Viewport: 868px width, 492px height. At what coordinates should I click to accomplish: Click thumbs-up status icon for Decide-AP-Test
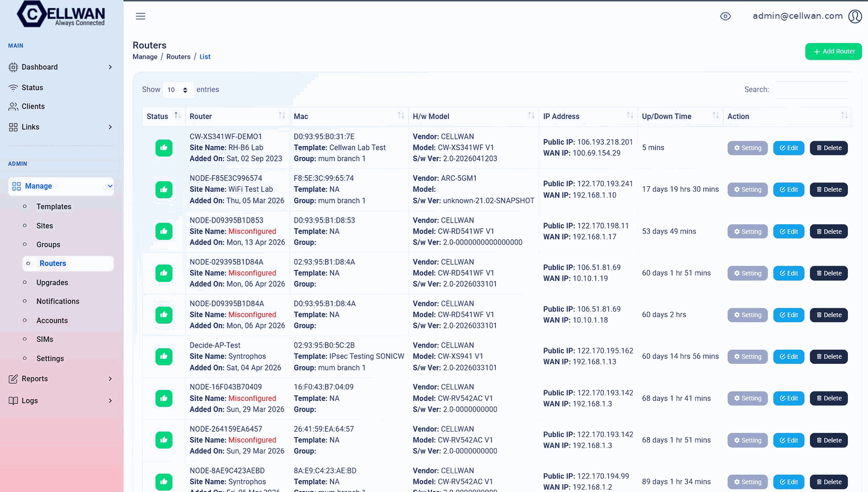tap(164, 357)
